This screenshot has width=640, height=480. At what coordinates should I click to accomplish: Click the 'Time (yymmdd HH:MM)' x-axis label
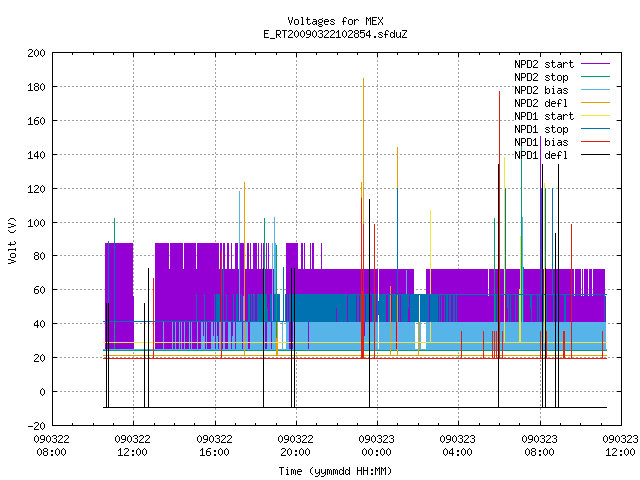tap(335, 471)
